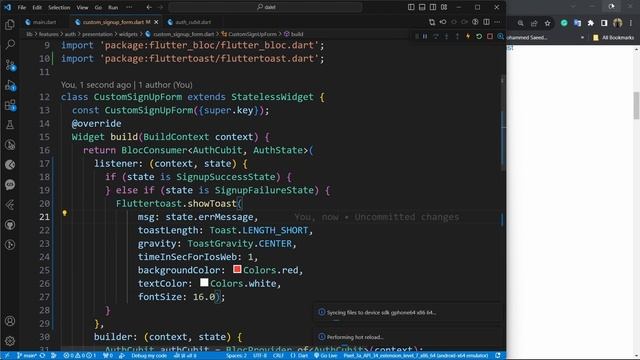640x360 pixels.
Task: Click the errors and warnings count in status bar
Action: [80, 356]
